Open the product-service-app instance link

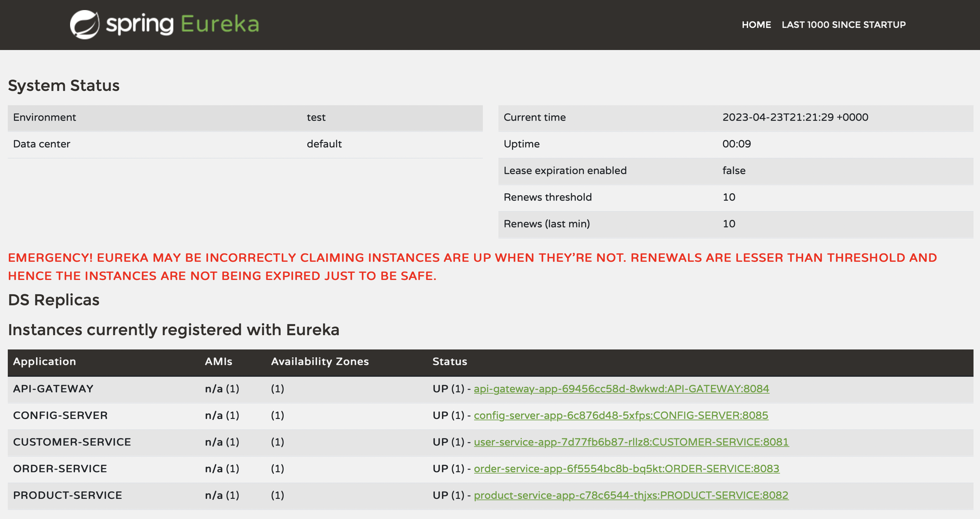631,495
